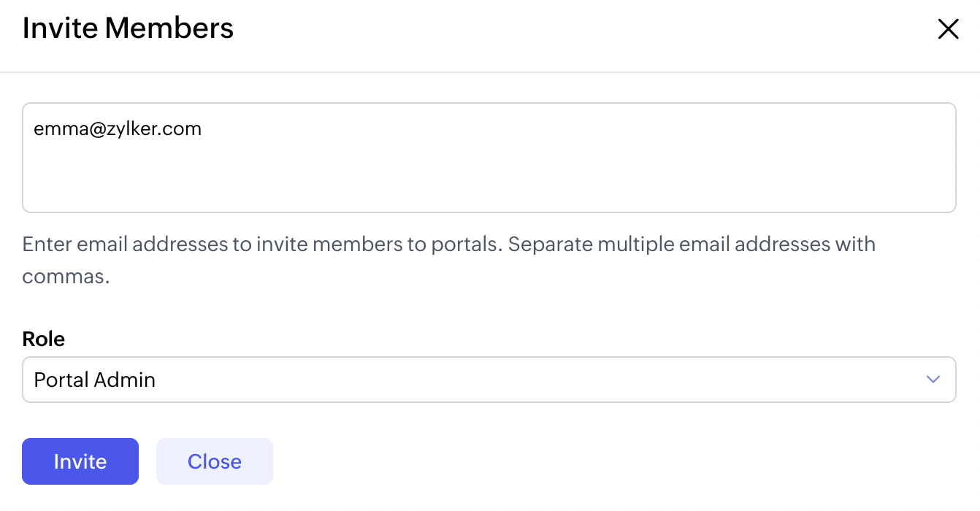Place cursor after 'zylker.com' in the text area
The width and height of the screenshot is (980, 511).
(x=203, y=129)
